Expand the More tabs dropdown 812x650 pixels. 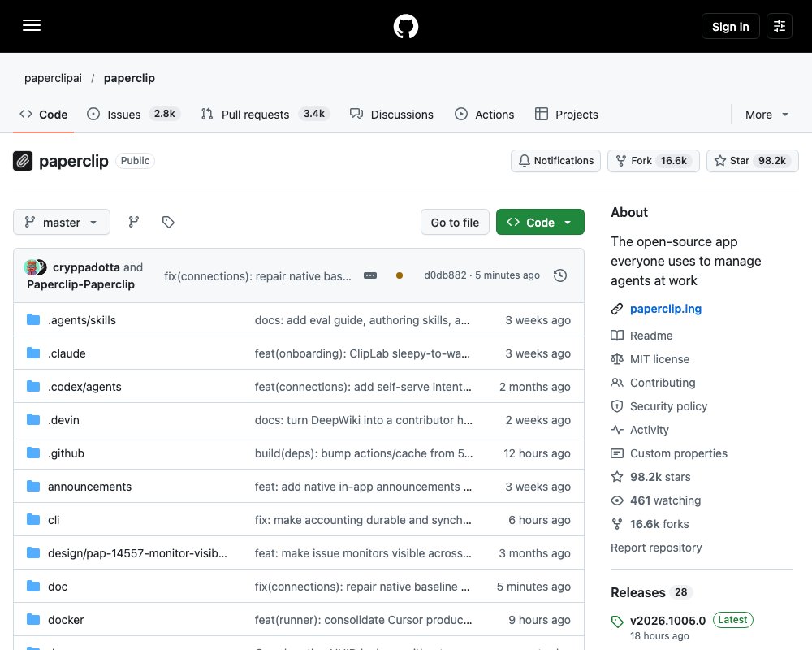(x=767, y=115)
